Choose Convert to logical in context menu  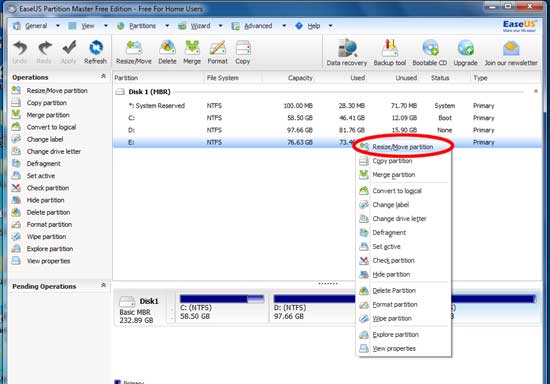pyautogui.click(x=403, y=191)
